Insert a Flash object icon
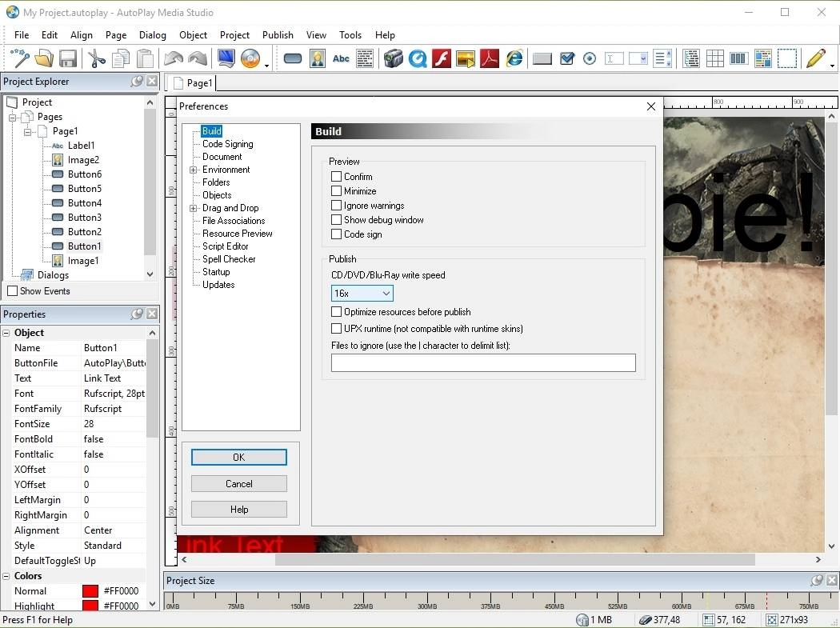Image resolution: width=840 pixels, height=628 pixels. [x=442, y=58]
